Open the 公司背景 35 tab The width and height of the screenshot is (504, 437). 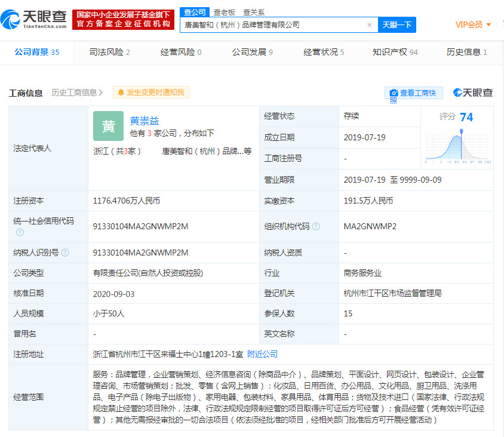(x=37, y=52)
